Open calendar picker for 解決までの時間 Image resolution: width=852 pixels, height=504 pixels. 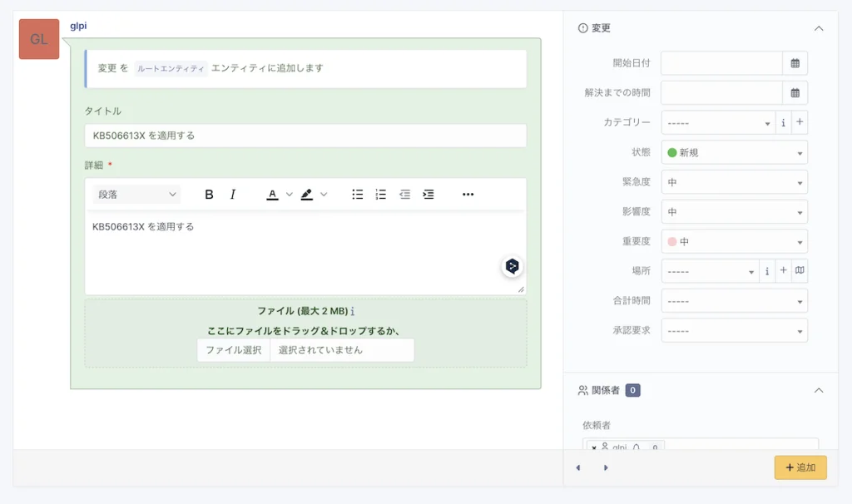point(795,93)
